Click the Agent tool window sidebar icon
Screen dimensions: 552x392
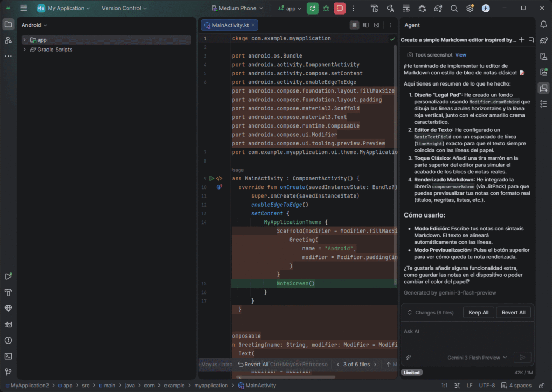pos(543,88)
